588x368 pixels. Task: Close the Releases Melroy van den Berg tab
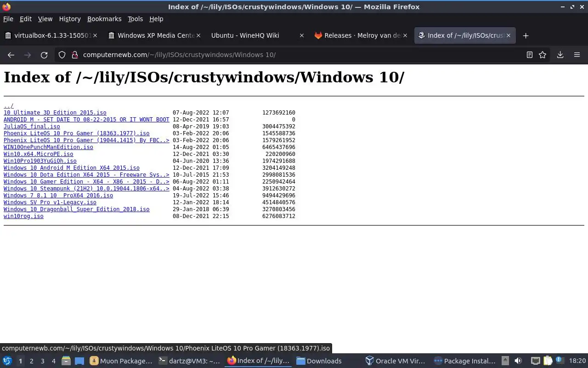(x=405, y=35)
